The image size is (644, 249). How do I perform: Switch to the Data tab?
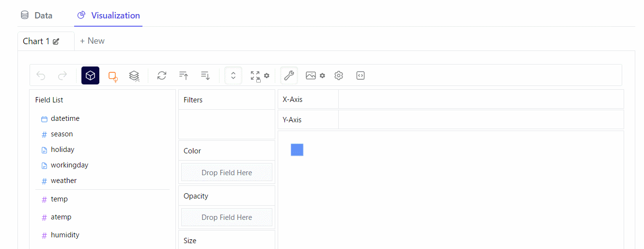(37, 16)
